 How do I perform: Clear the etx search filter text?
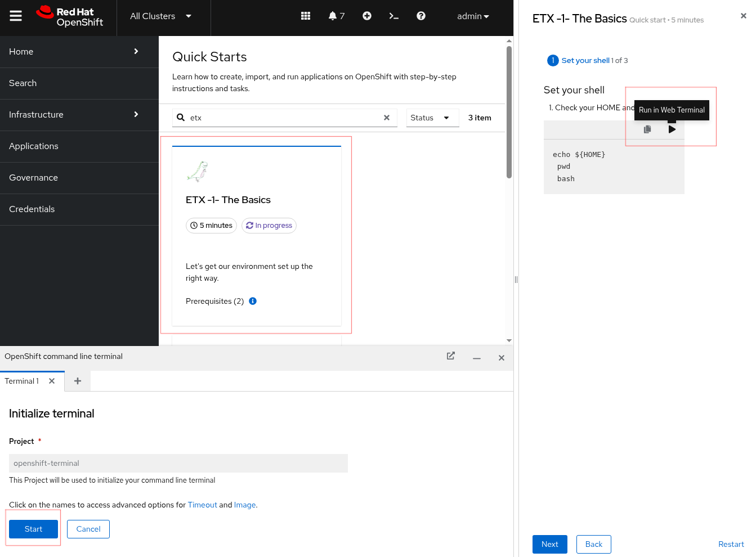click(x=387, y=118)
